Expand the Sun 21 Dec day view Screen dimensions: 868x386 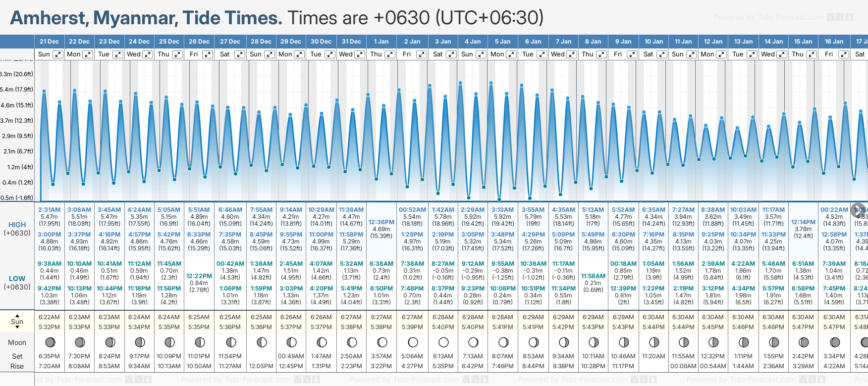point(58,54)
